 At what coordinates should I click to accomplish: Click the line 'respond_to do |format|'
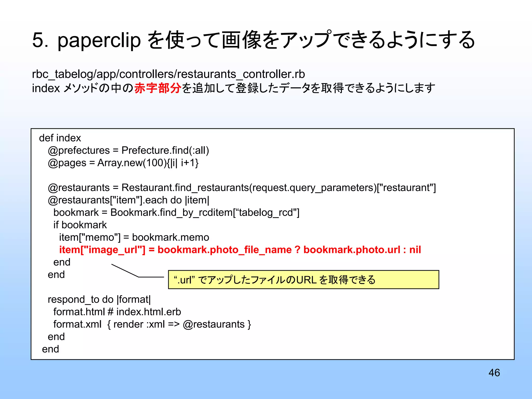coord(99,300)
